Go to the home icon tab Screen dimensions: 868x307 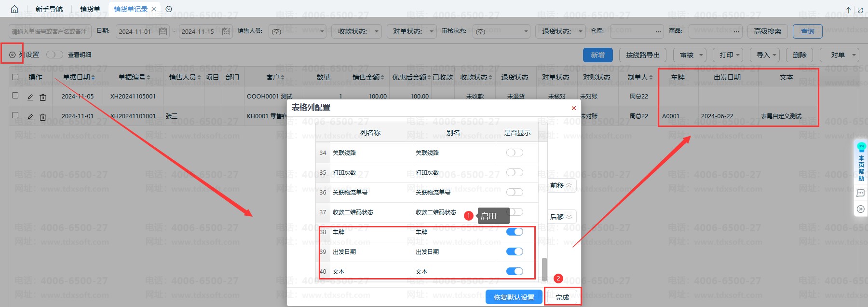coord(14,9)
